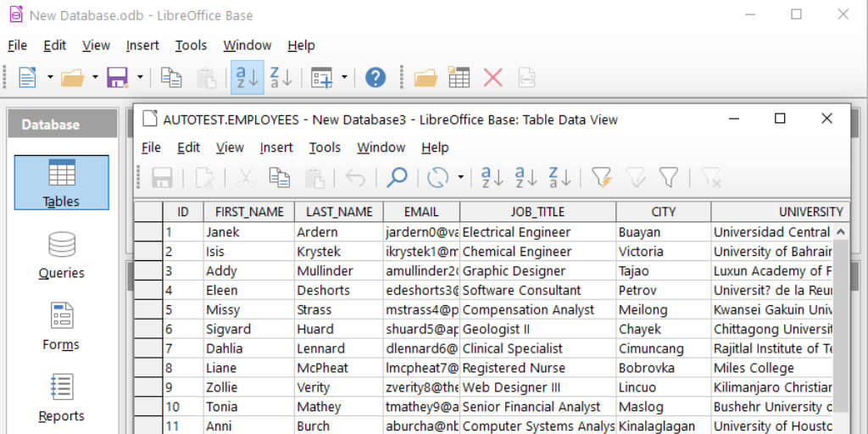
Task: Select Tables in Database pane
Action: coord(61,183)
